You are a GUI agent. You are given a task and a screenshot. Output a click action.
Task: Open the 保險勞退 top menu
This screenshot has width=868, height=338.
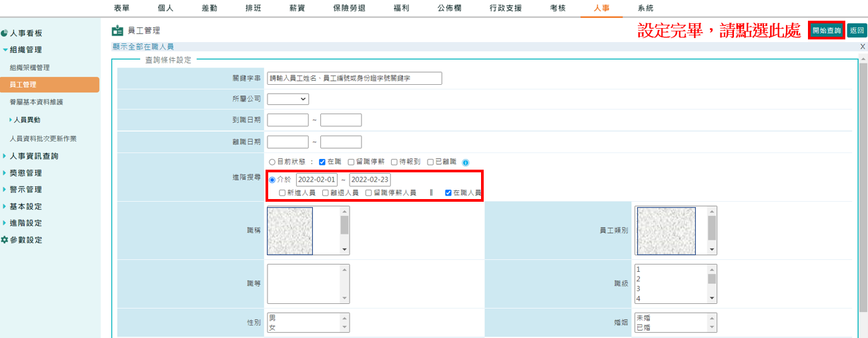pyautogui.click(x=349, y=8)
